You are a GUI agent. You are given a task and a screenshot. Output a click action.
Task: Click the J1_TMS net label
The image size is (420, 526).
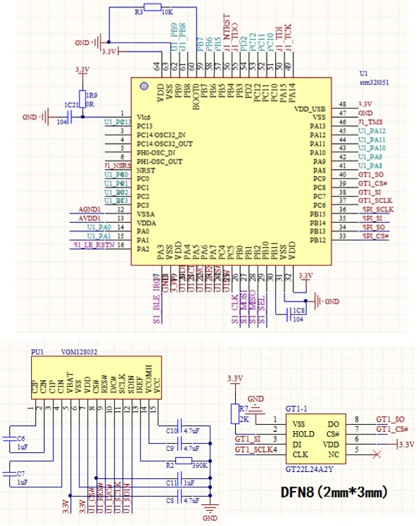370,121
